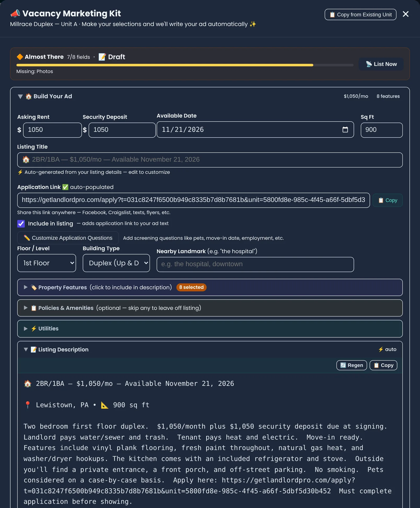Click the Asking Rent input field
420x508 pixels.
pyautogui.click(x=52, y=130)
